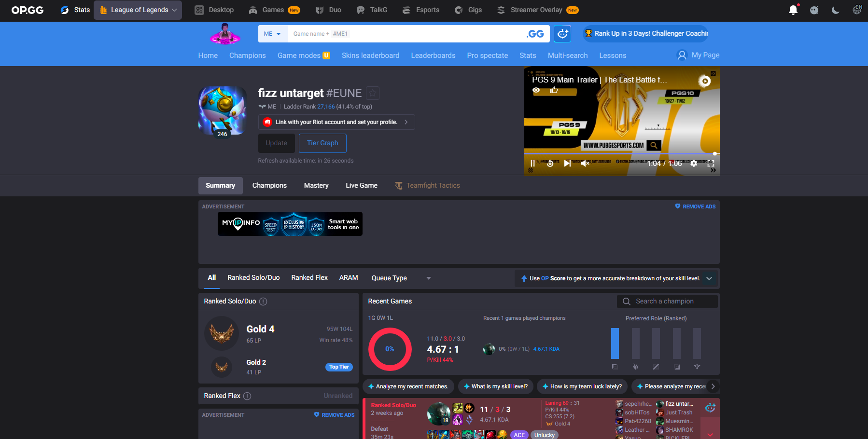The width and height of the screenshot is (868, 439).
Task: Open the OP.GG home via the logo
Action: (27, 10)
